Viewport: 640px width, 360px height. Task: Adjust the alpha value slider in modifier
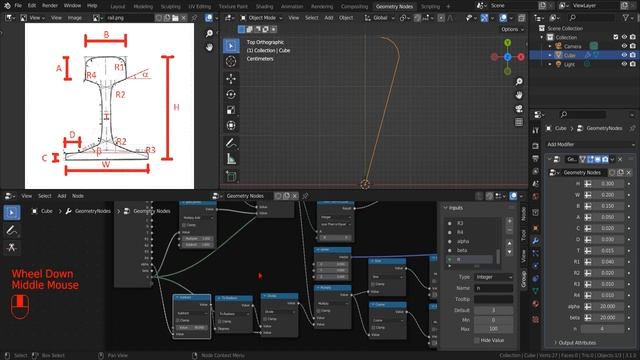click(607, 307)
